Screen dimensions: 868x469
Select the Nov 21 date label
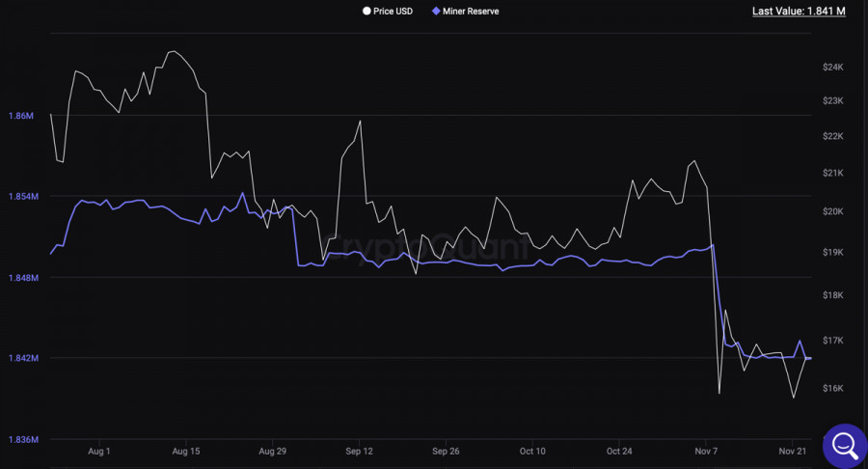(793, 451)
